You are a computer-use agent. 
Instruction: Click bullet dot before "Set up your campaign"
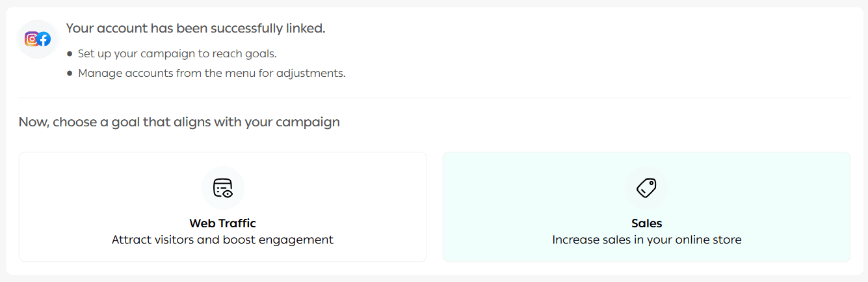click(70, 53)
